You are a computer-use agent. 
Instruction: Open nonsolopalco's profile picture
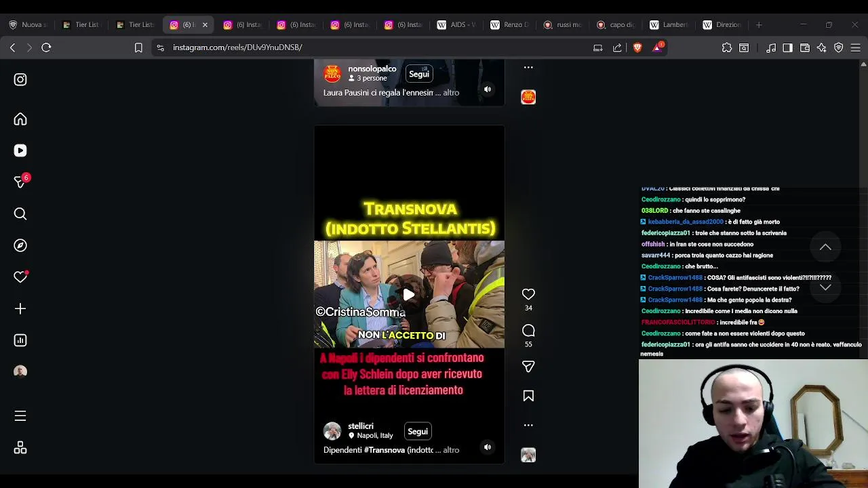click(332, 74)
